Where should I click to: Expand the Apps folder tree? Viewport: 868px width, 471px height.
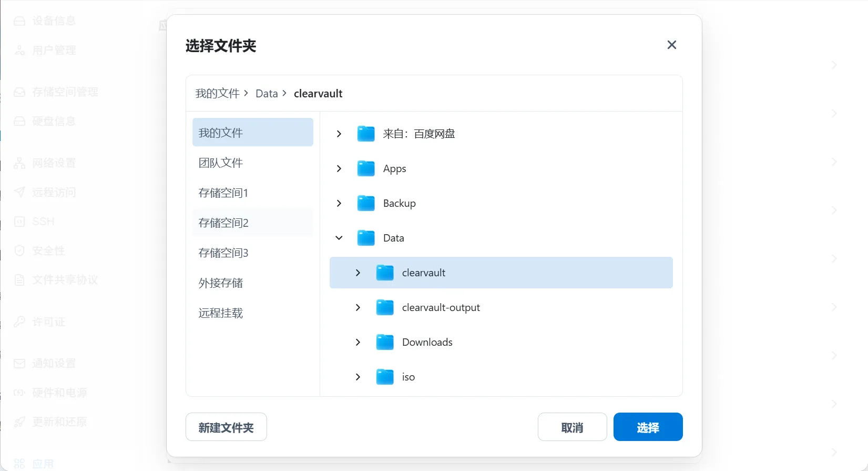coord(339,168)
